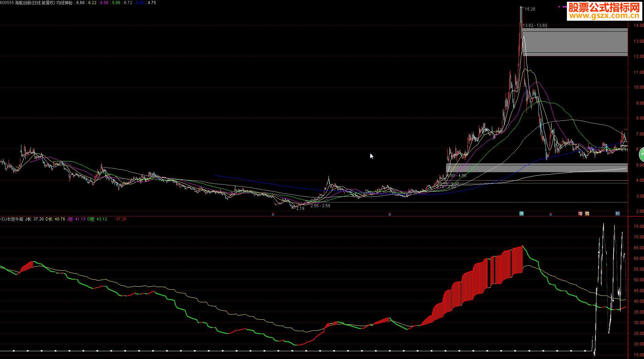Click the 13.82 - 13.60 gap label
This screenshot has height=359, width=644.
click(535, 25)
